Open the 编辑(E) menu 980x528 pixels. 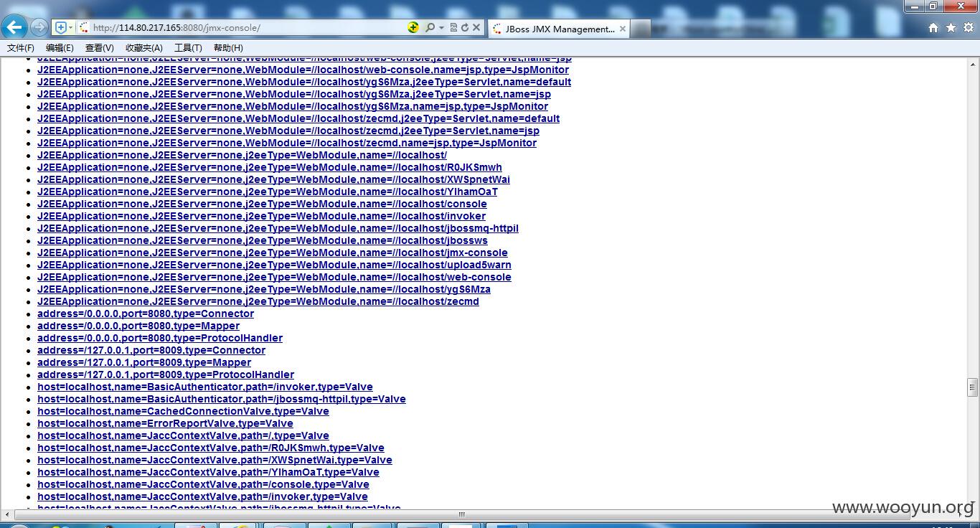[60, 48]
